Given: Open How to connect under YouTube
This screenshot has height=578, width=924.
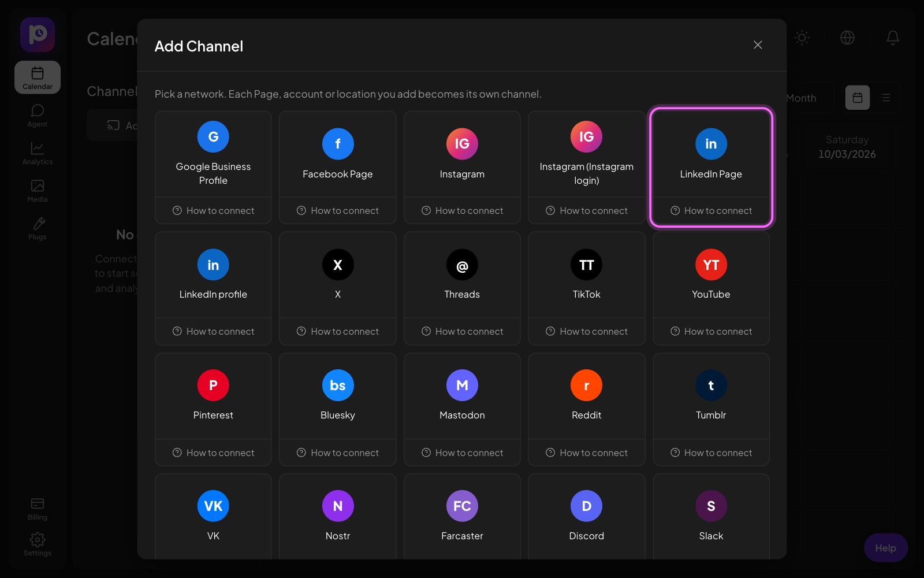Looking at the screenshot, I should [711, 331].
